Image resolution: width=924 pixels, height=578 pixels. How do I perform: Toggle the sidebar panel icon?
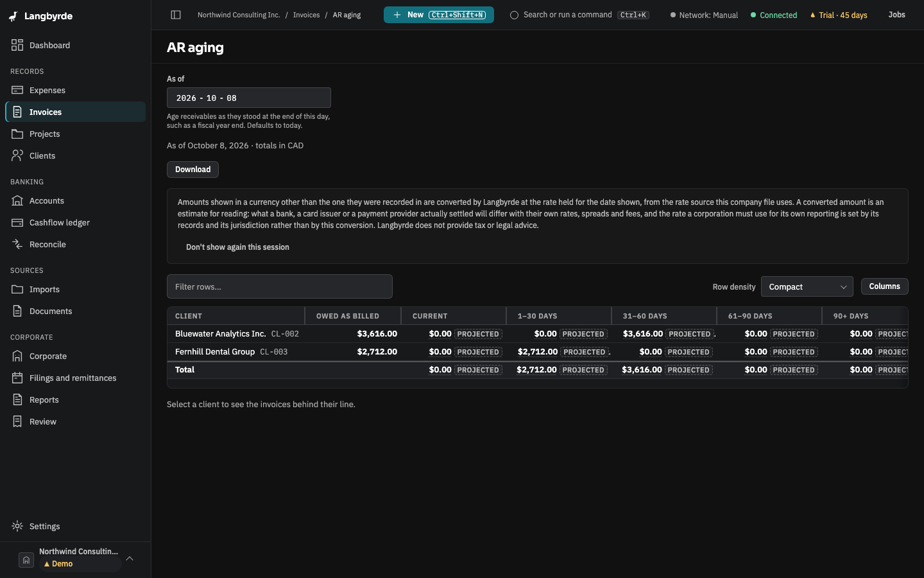(x=176, y=15)
